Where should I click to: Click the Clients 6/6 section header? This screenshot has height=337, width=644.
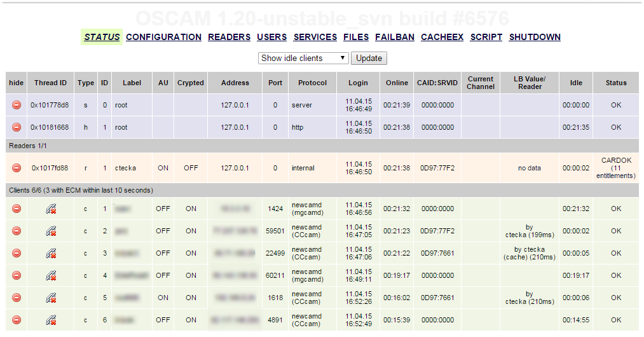click(x=322, y=190)
